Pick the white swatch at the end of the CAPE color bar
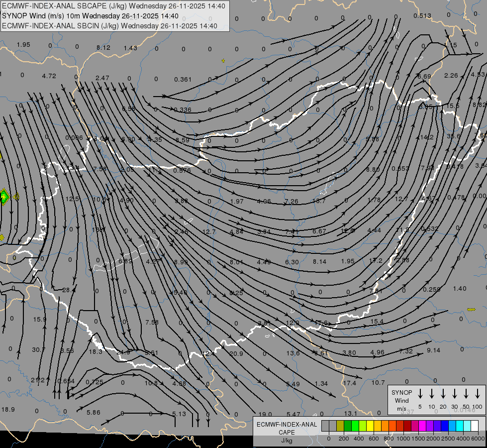 (474, 426)
